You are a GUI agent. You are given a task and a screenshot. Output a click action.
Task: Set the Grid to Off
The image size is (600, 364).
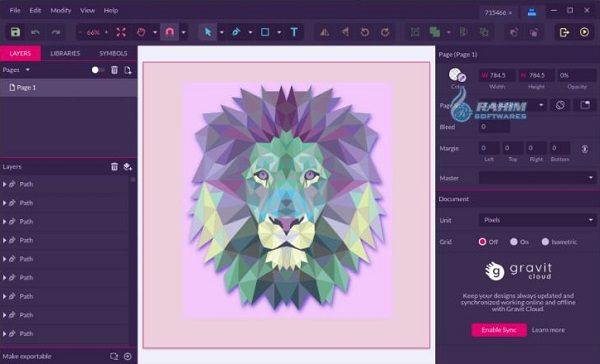(x=482, y=242)
